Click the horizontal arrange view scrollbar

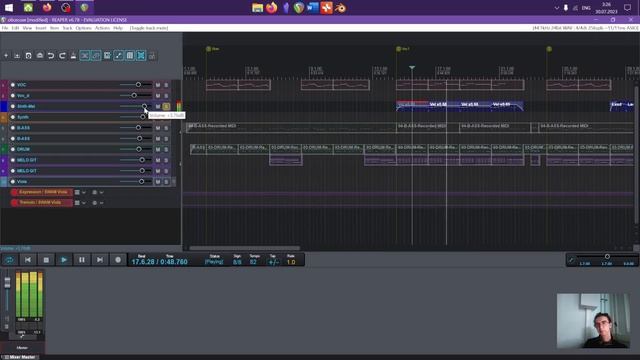point(244,248)
